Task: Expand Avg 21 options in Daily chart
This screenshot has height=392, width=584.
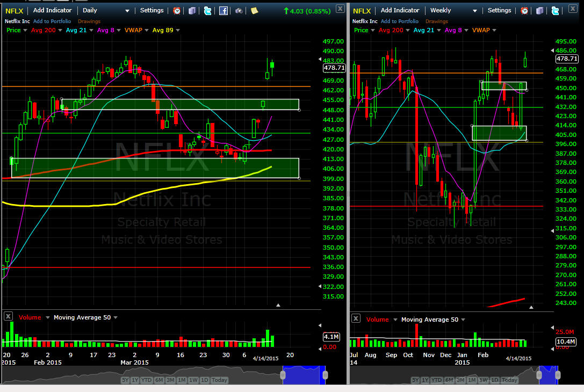Action: coord(91,30)
